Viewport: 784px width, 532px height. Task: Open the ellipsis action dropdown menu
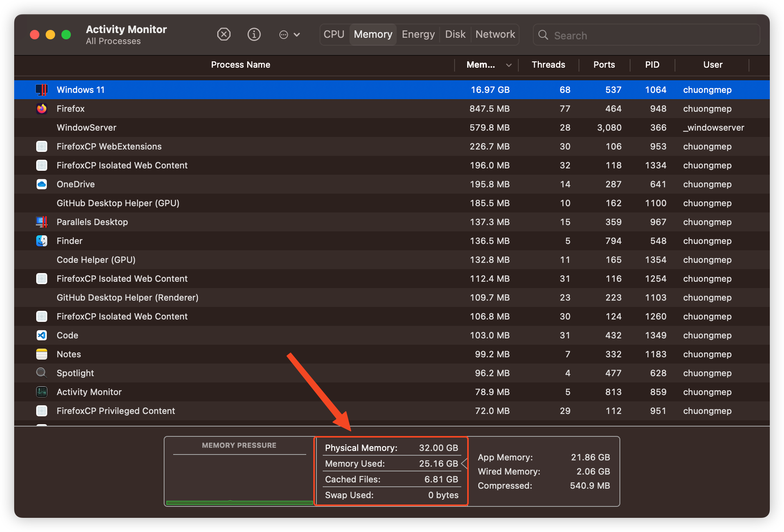tap(289, 35)
